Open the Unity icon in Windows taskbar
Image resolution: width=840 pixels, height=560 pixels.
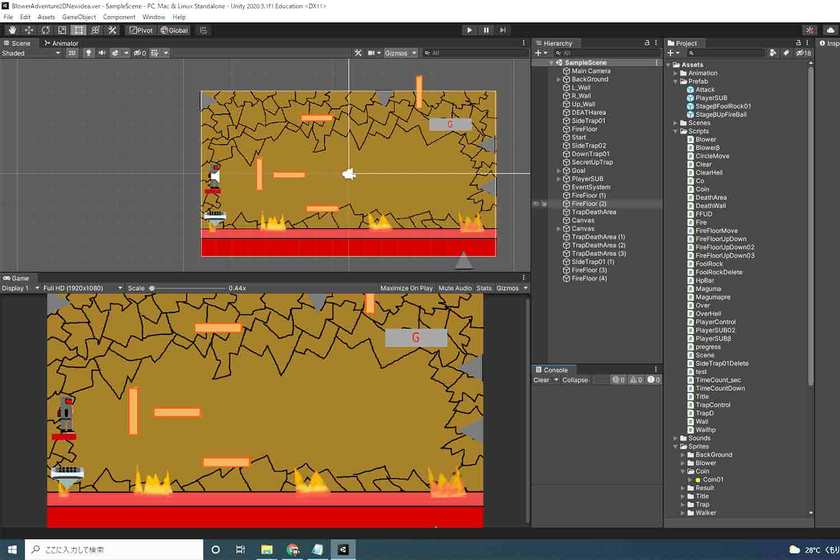(x=343, y=549)
